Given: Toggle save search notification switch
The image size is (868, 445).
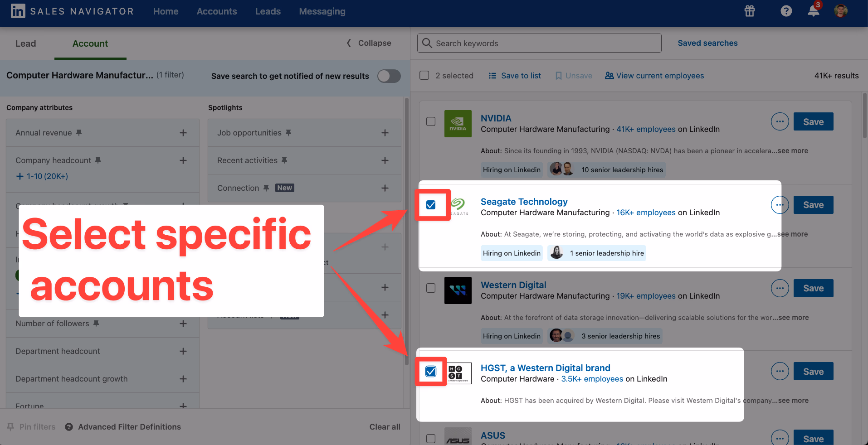Looking at the screenshot, I should point(389,76).
